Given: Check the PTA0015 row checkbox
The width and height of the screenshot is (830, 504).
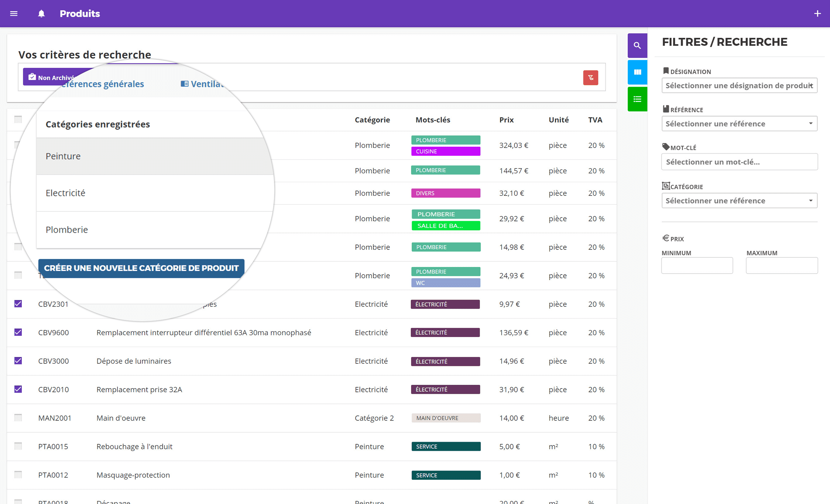Looking at the screenshot, I should (x=18, y=446).
